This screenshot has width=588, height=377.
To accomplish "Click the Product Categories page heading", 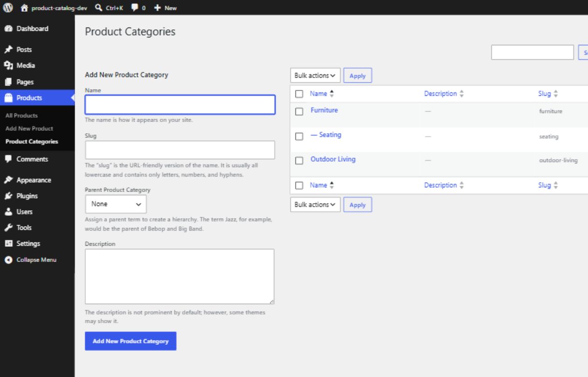I will point(130,32).
